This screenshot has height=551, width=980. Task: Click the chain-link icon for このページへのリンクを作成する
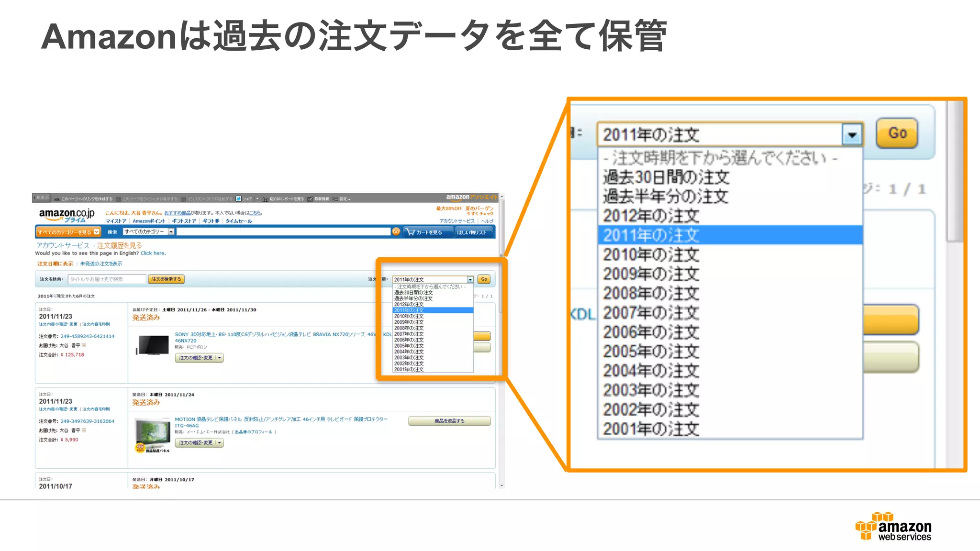57,199
